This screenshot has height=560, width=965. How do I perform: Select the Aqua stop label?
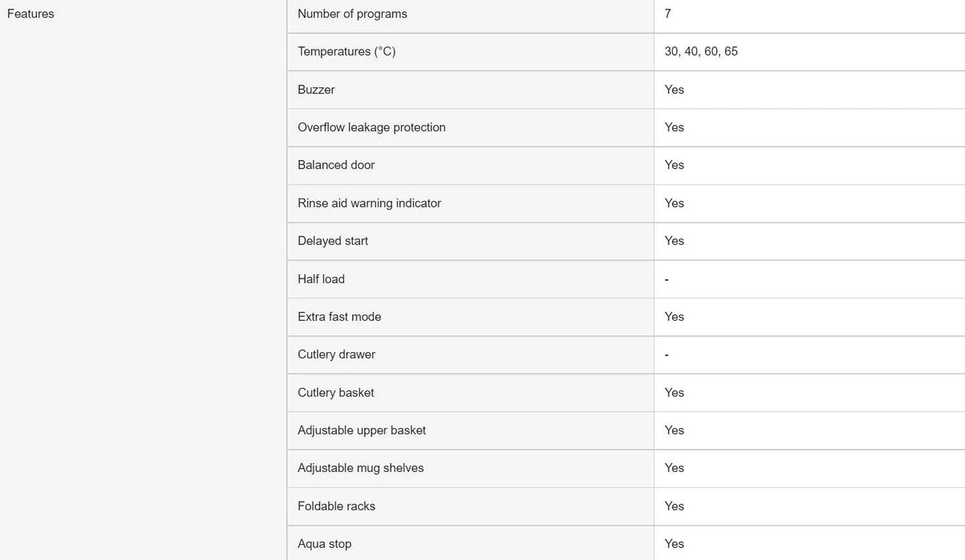point(324,544)
